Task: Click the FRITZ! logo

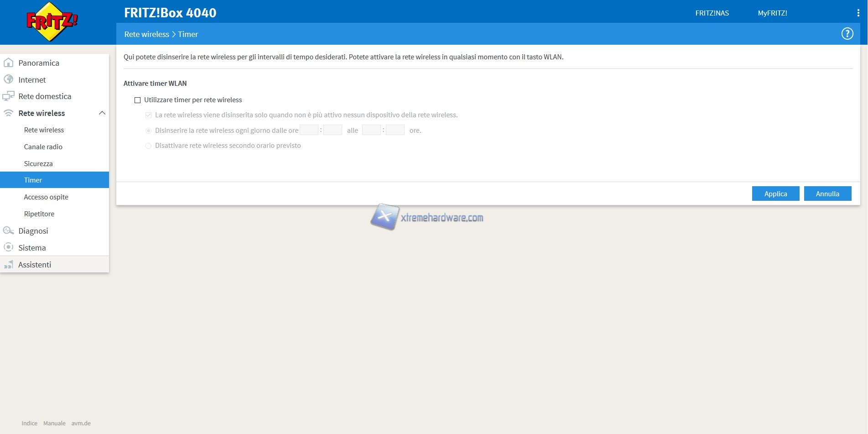Action: click(x=52, y=21)
